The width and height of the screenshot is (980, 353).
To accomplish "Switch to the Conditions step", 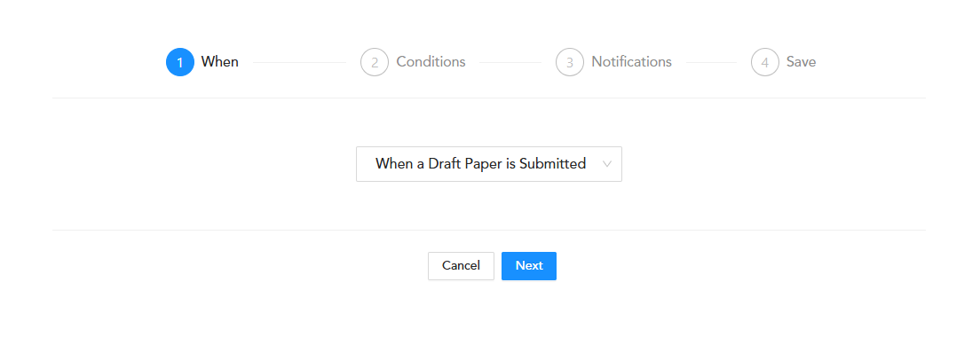I will [x=431, y=62].
